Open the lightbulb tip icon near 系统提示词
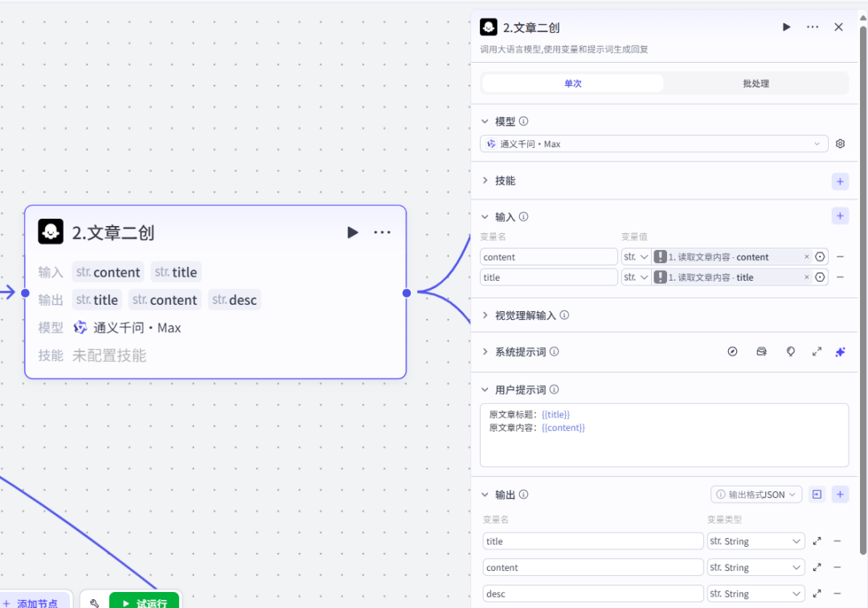The height and width of the screenshot is (608, 868). pos(790,351)
